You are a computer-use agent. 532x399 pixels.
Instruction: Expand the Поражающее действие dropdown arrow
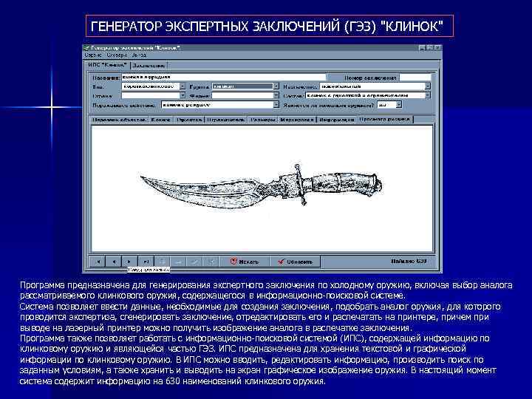tap(276, 105)
